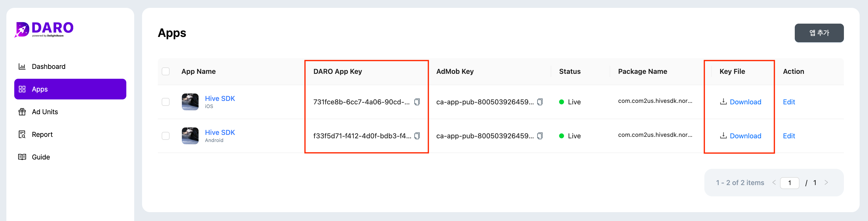Check the Hive SDK Android row checkbox
This screenshot has width=868, height=221.
pyautogui.click(x=165, y=136)
